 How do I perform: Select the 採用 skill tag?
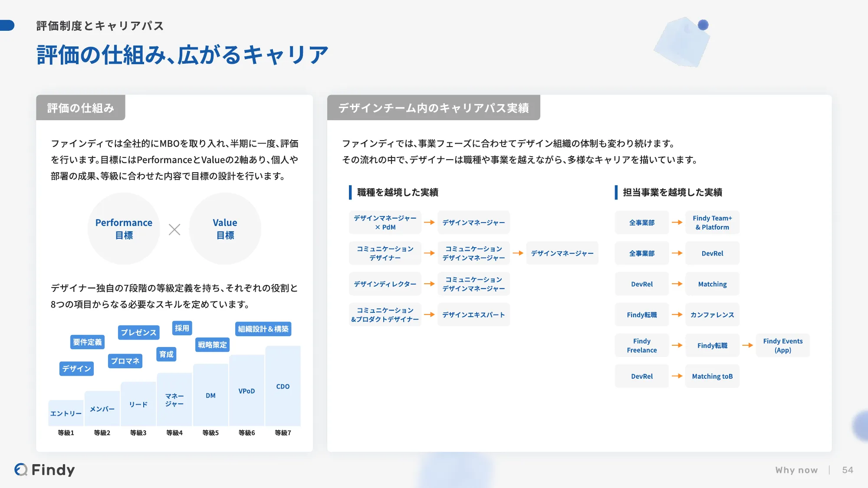(x=182, y=328)
